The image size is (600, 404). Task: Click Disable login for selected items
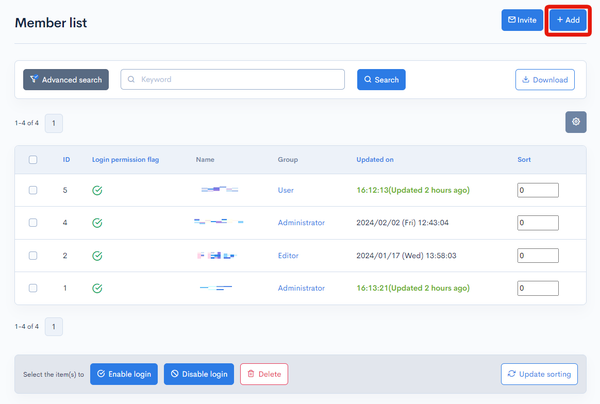[199, 374]
